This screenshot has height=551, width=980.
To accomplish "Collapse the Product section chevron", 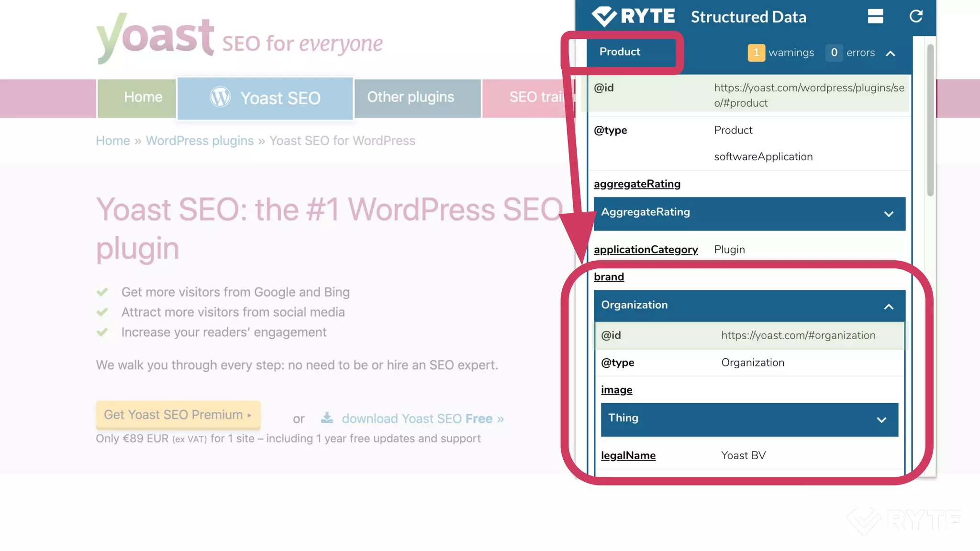I will point(890,54).
